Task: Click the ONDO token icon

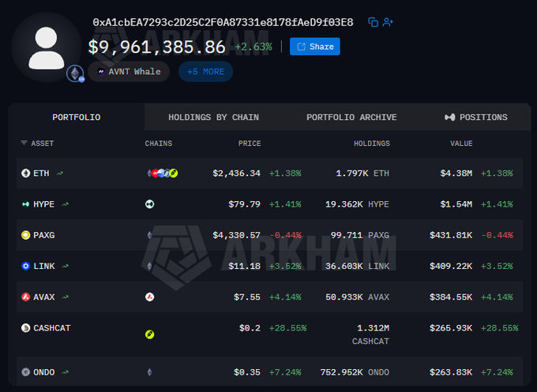Action: pyautogui.click(x=26, y=372)
